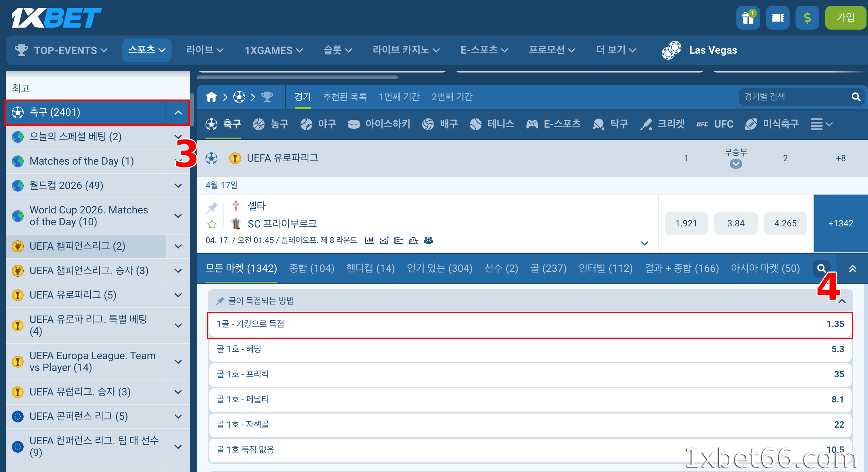Click the horizontal banner scrollbar
868x472 pixels.
297,77
